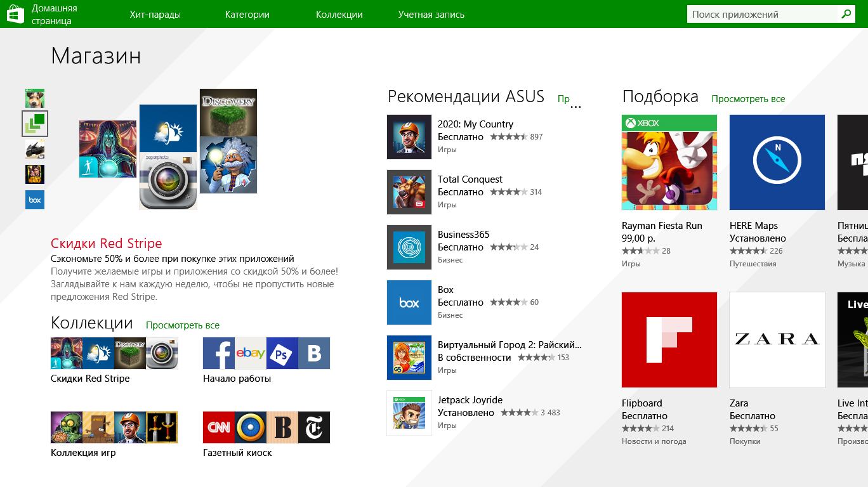Click the Рекомендации ASUS heading
This screenshot has height=487, width=868.
tap(466, 96)
